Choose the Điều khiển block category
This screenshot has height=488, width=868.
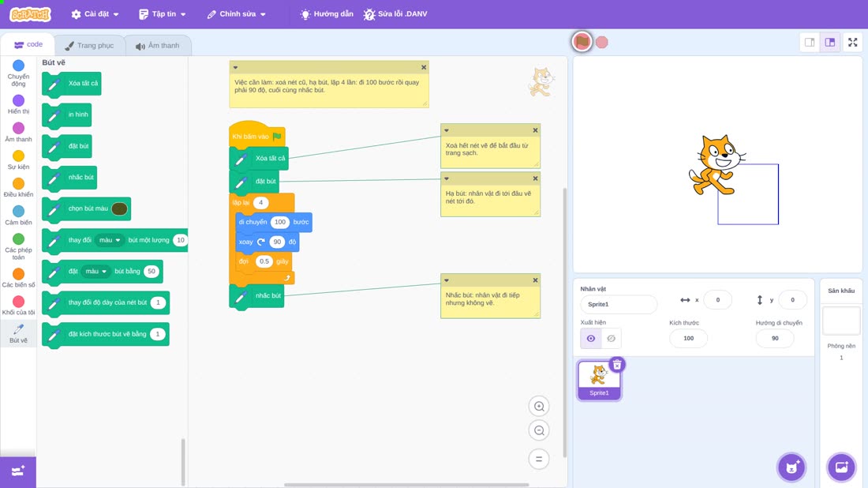pyautogui.click(x=18, y=187)
